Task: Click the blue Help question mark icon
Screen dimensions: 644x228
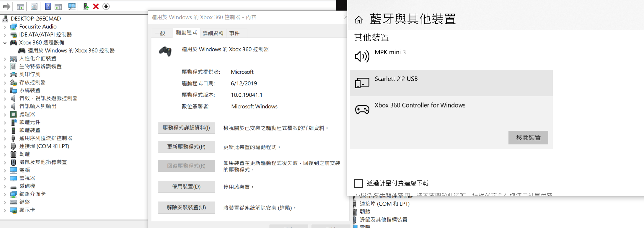Action: coord(48,6)
